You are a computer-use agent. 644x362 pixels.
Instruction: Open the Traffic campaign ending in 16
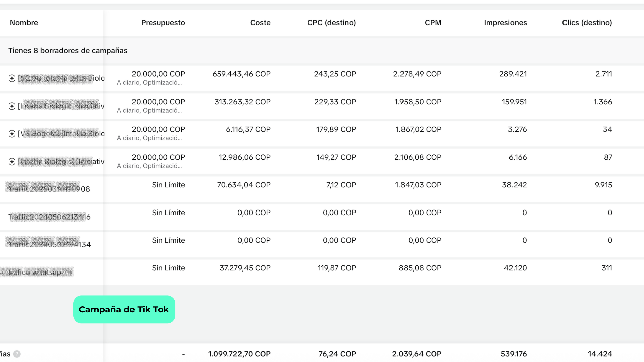click(49, 217)
